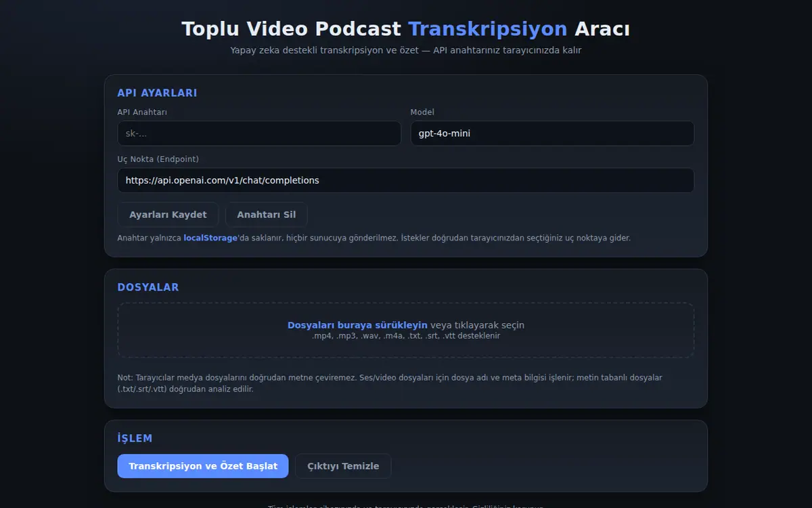Focus the Model field showing gpt-4o-mini
This screenshot has height=508, width=812.
pyautogui.click(x=552, y=133)
